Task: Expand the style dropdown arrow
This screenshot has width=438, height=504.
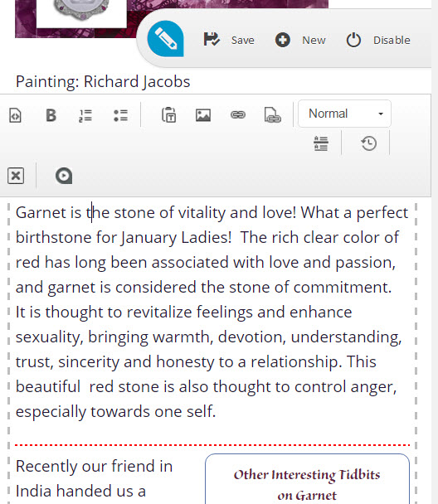Action: [x=381, y=114]
